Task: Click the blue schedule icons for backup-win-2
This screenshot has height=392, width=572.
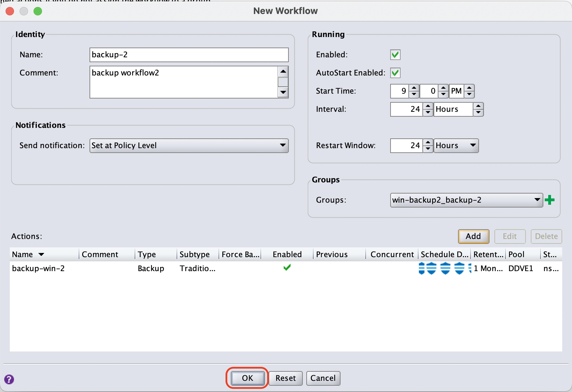Action: click(445, 268)
